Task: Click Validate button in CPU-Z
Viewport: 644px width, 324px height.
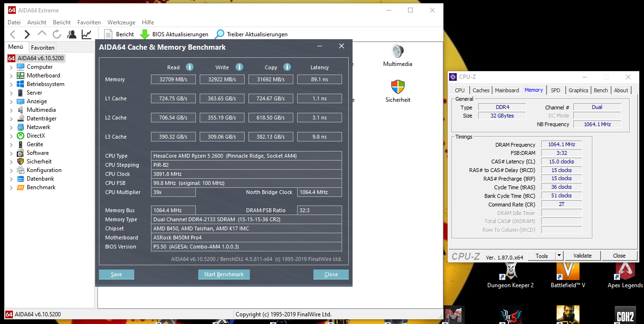Action: [582, 256]
